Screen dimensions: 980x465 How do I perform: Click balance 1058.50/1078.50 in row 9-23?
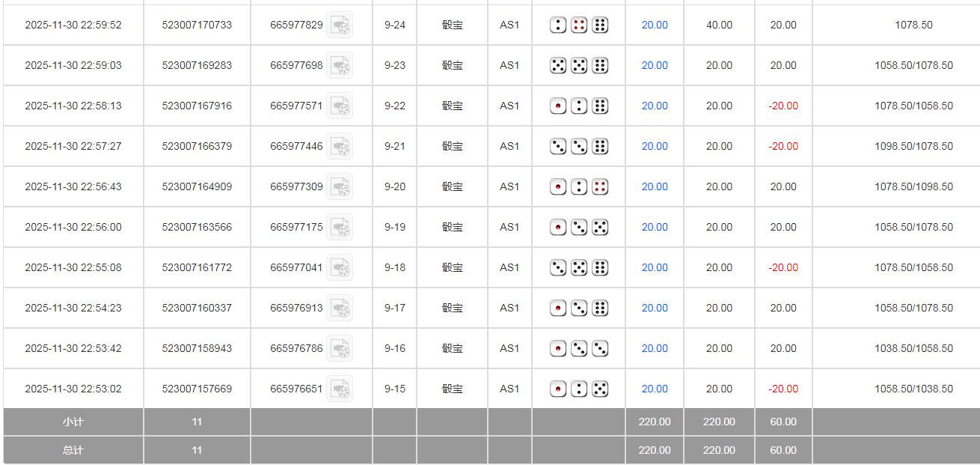click(x=913, y=65)
